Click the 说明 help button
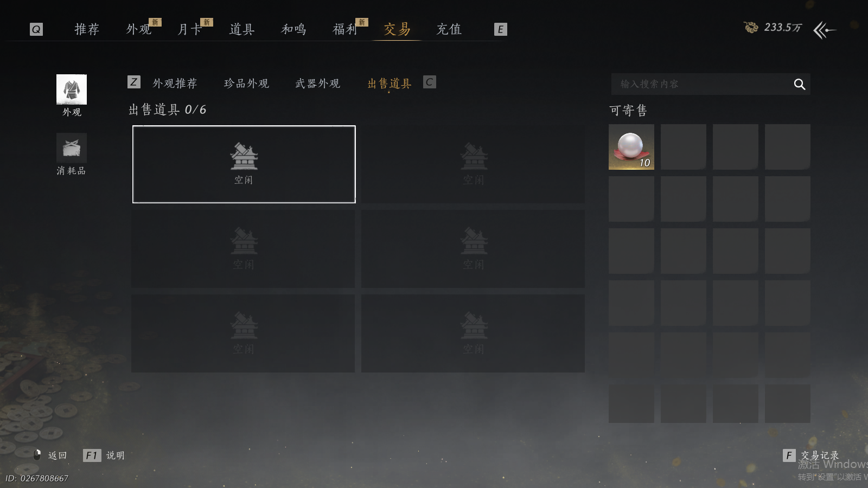868x488 pixels. tap(115, 455)
